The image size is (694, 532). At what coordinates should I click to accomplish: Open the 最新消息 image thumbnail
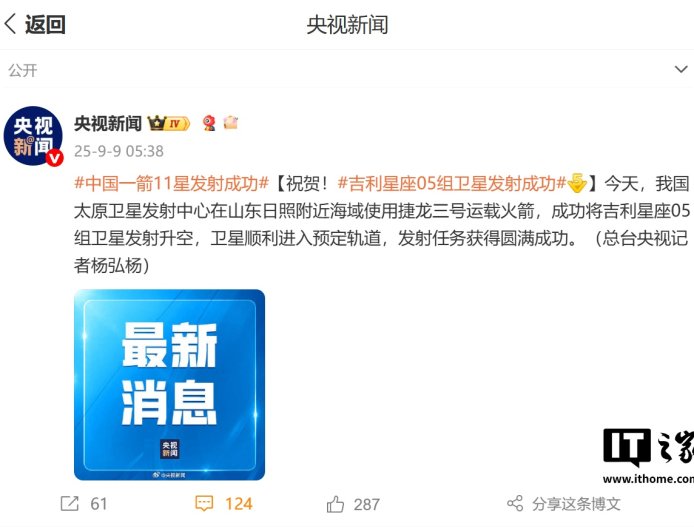click(170, 385)
